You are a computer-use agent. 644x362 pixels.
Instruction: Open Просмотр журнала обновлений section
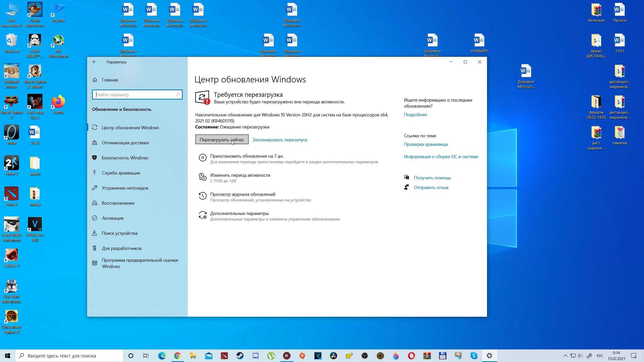click(x=243, y=194)
